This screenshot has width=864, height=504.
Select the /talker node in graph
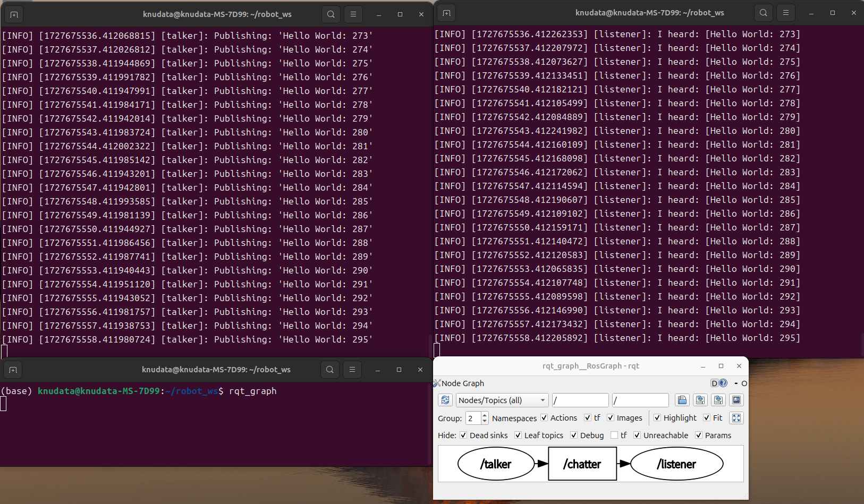pos(496,464)
